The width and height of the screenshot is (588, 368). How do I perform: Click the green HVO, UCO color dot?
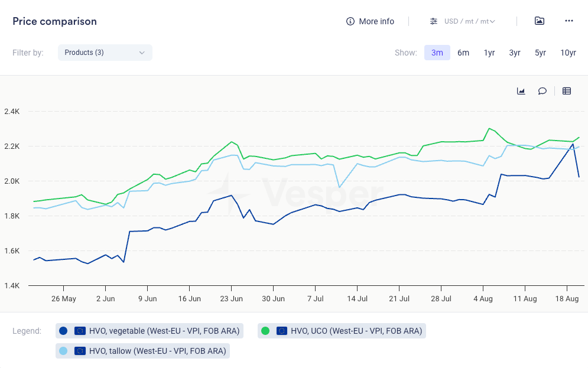265,331
